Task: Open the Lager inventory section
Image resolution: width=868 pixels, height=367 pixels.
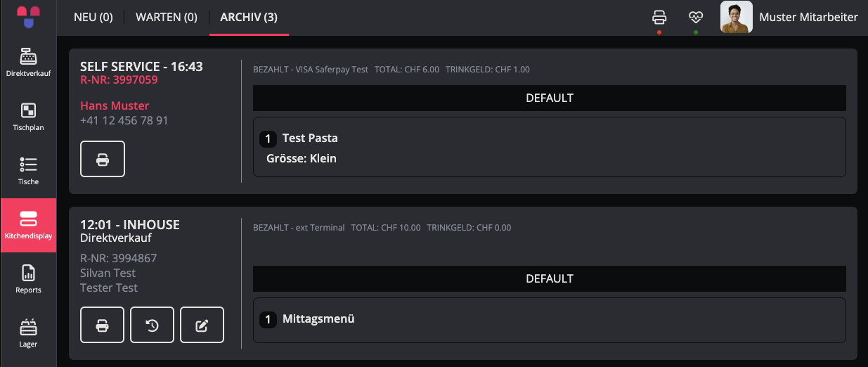Action: pyautogui.click(x=28, y=333)
